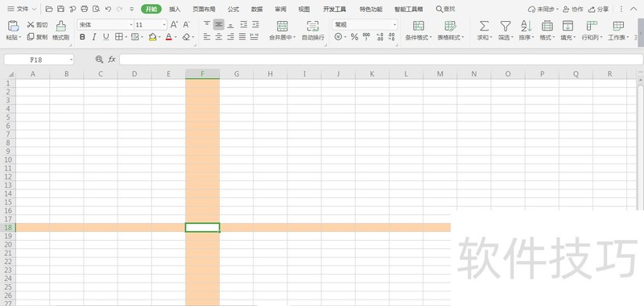
Task: Click the Conditional Formatting icon
Action: coord(419,26)
